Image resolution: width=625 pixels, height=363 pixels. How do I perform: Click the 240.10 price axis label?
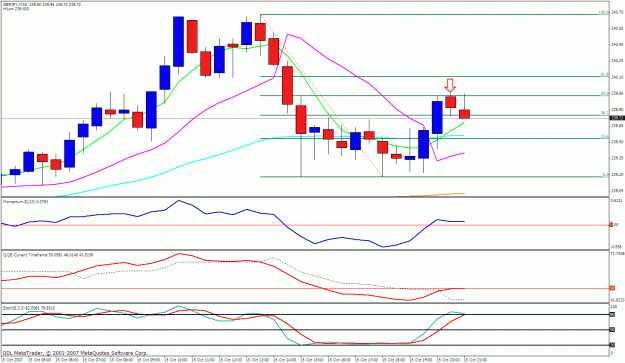pos(617,77)
